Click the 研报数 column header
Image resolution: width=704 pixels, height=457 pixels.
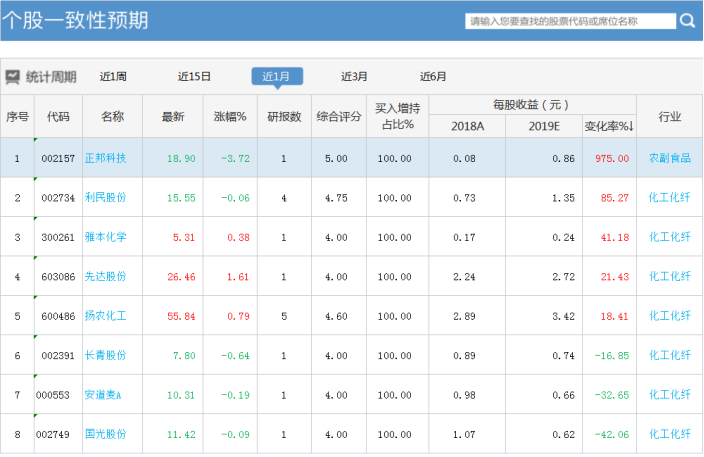284,117
